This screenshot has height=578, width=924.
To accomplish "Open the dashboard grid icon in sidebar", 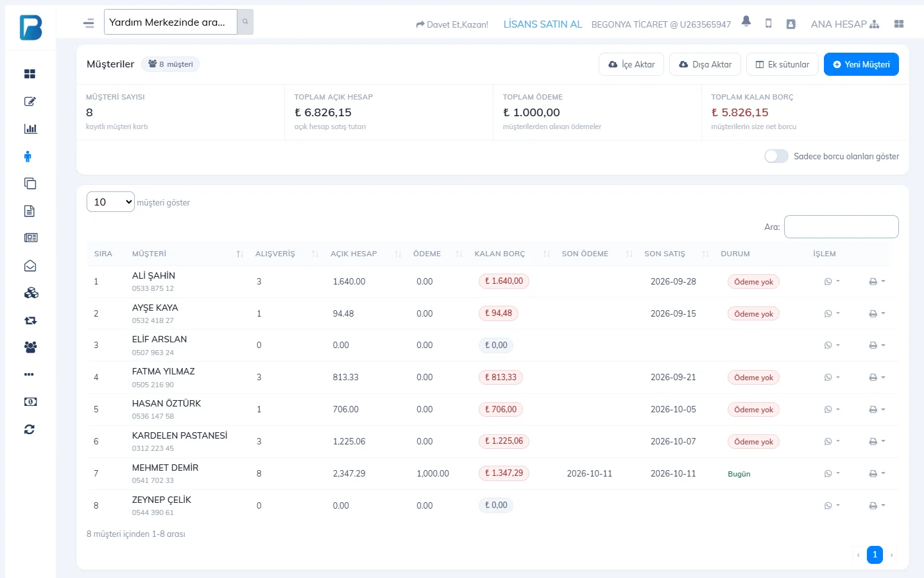I will (x=30, y=74).
